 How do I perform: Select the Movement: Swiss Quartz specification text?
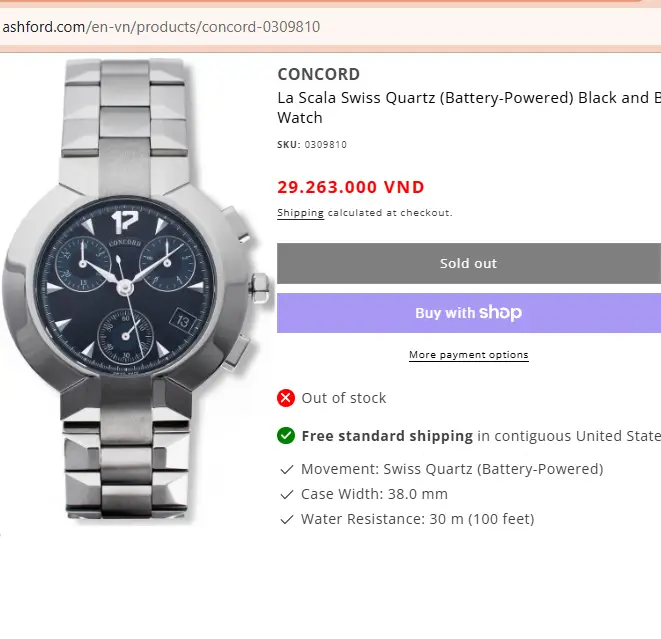[x=452, y=469]
